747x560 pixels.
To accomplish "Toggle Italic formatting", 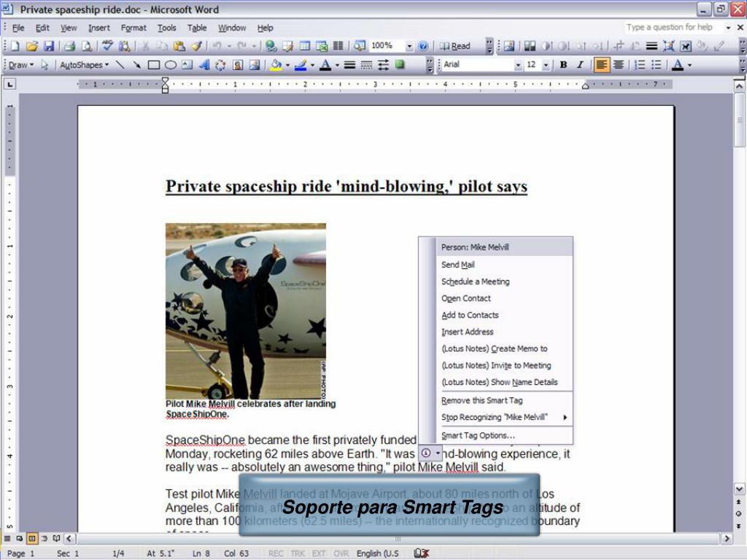I will pos(580,65).
